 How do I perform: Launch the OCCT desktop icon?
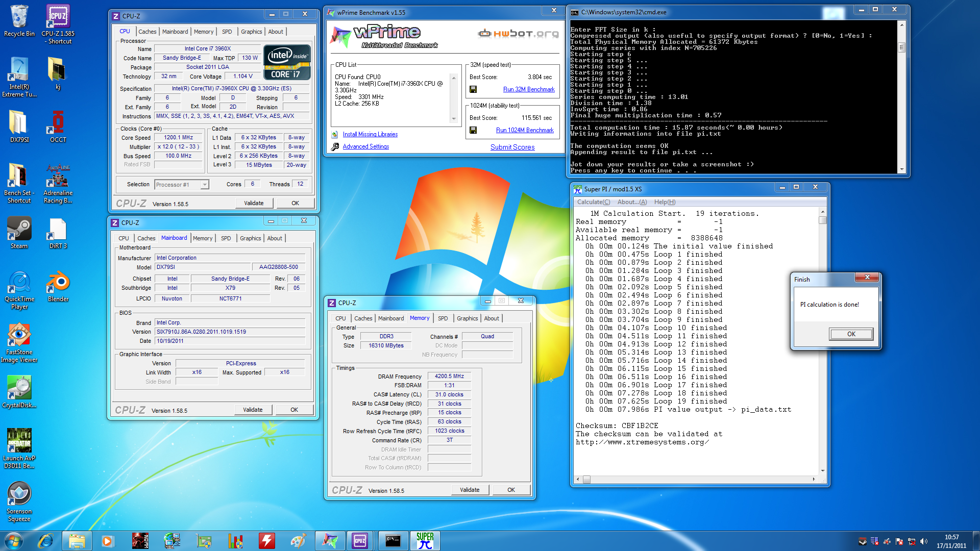click(58, 126)
